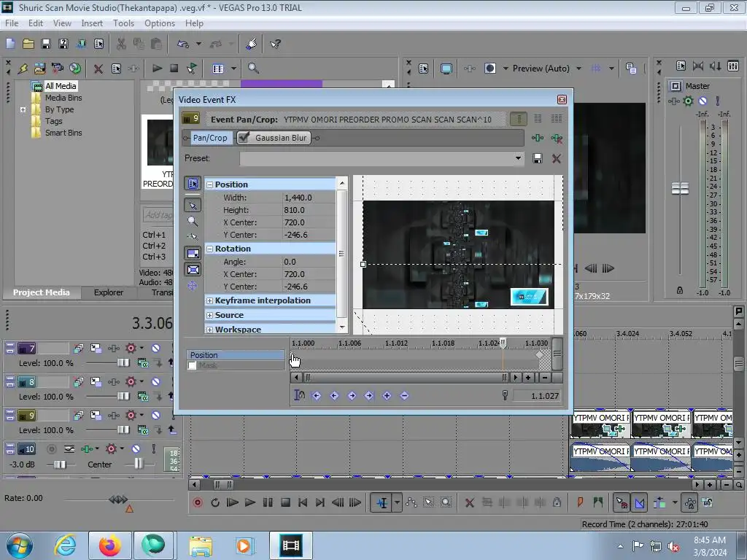
Task: Toggle Mute on audio track 10
Action: (136, 449)
